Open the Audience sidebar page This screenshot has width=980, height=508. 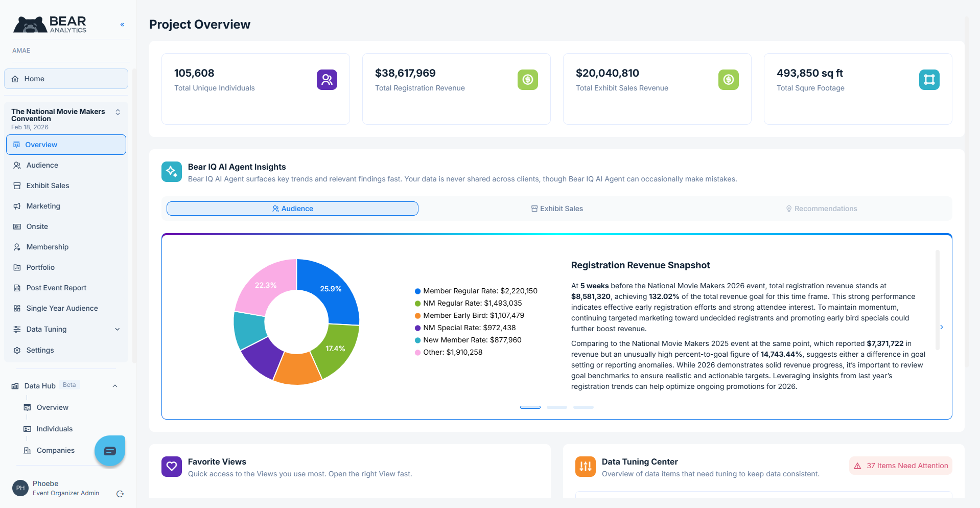pos(66,165)
